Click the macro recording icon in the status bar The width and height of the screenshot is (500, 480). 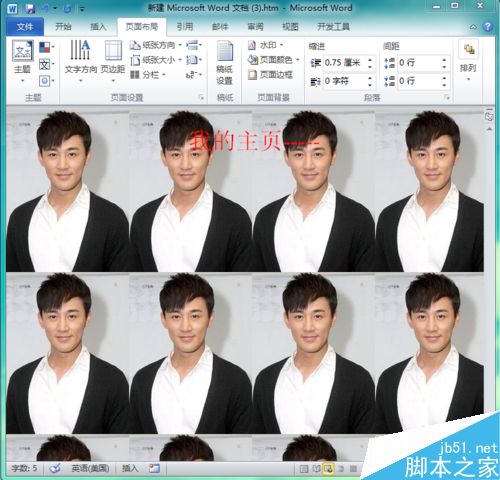click(x=154, y=468)
